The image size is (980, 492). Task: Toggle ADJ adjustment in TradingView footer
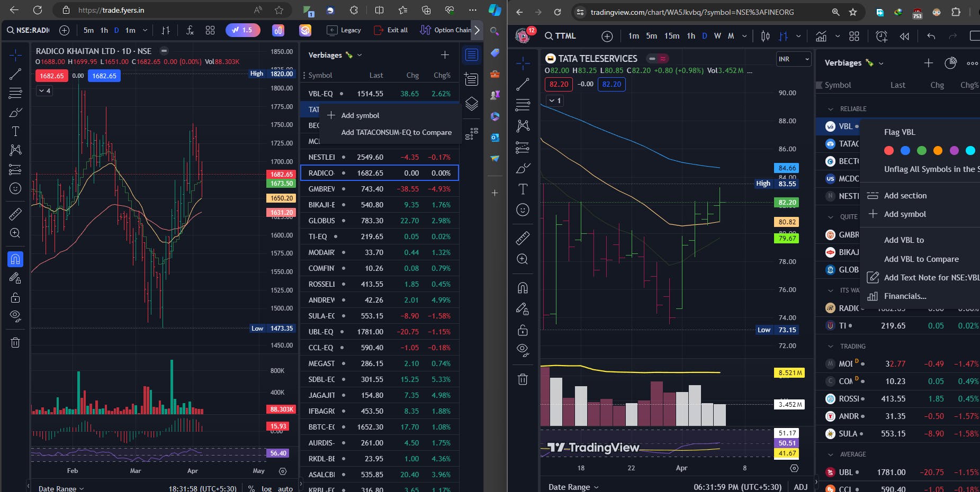801,487
